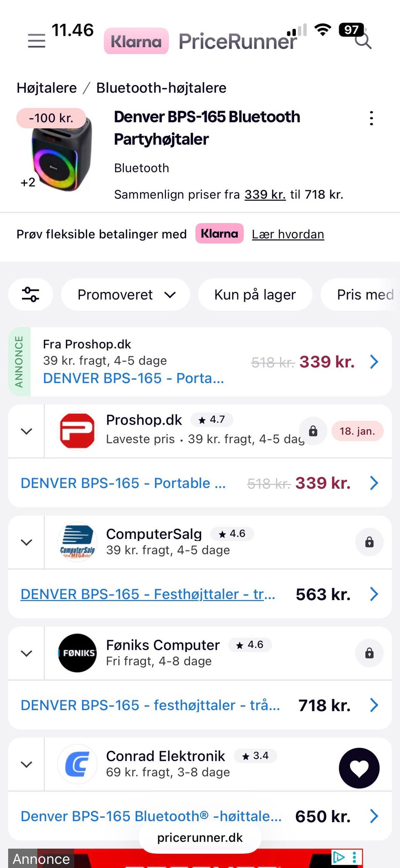This screenshot has height=868, width=400.
Task: Open the Promoveret sorting dropdown
Action: [x=125, y=294]
